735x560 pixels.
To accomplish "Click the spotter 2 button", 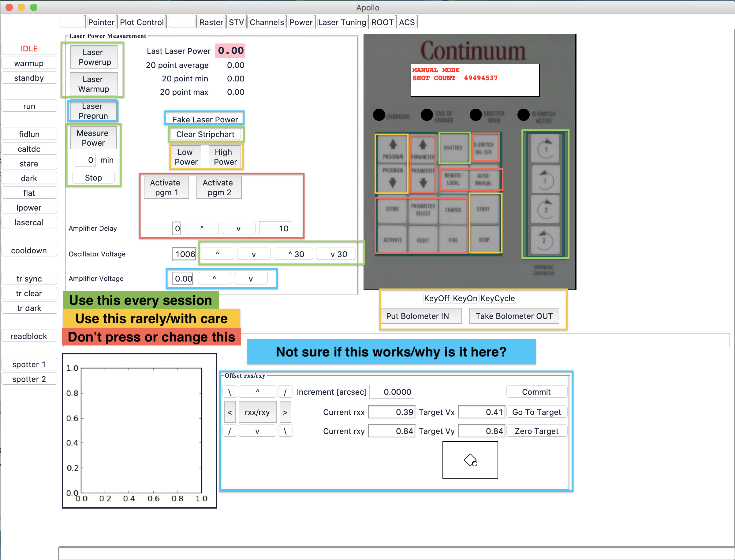I will coord(29,379).
